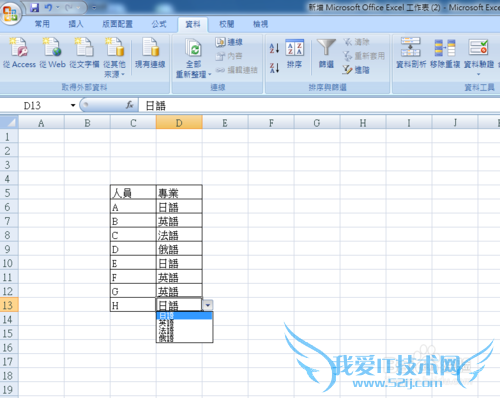The image size is (500, 398).
Task: Open connection Properties
Action: (229, 56)
